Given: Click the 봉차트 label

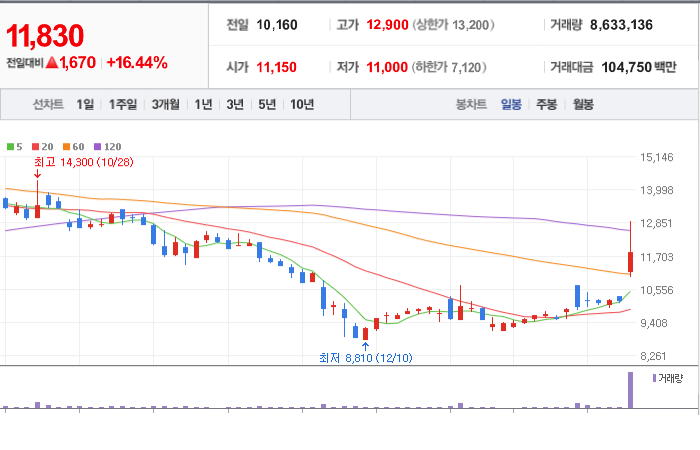Looking at the screenshot, I should [x=471, y=104].
